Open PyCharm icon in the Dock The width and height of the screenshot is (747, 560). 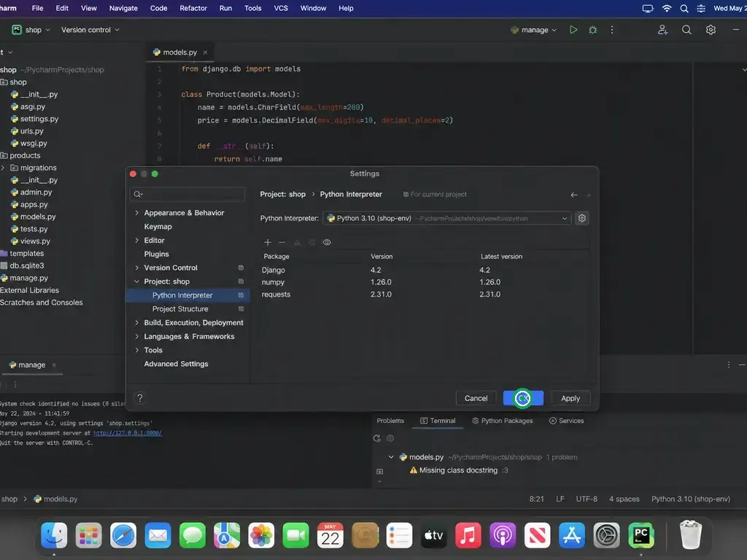641,534
